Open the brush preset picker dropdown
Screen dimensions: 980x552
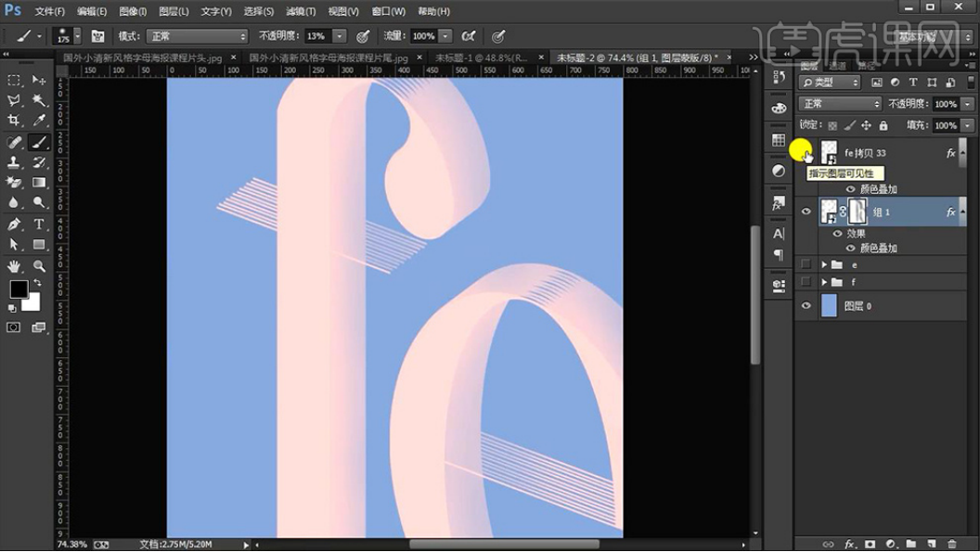pos(78,36)
